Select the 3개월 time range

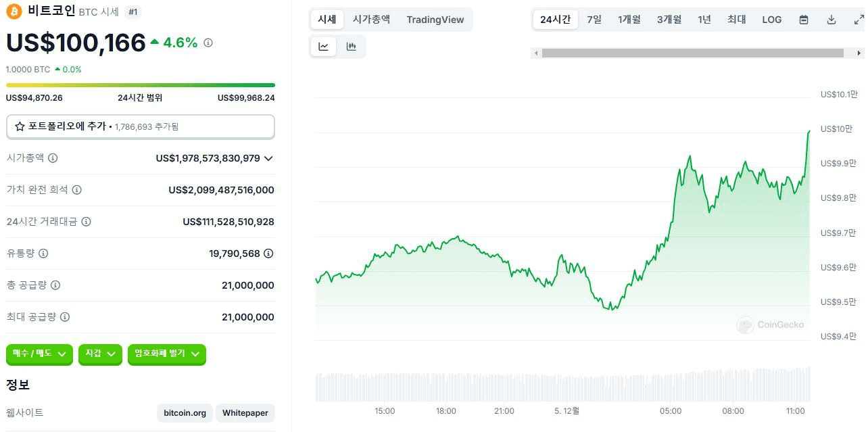669,20
